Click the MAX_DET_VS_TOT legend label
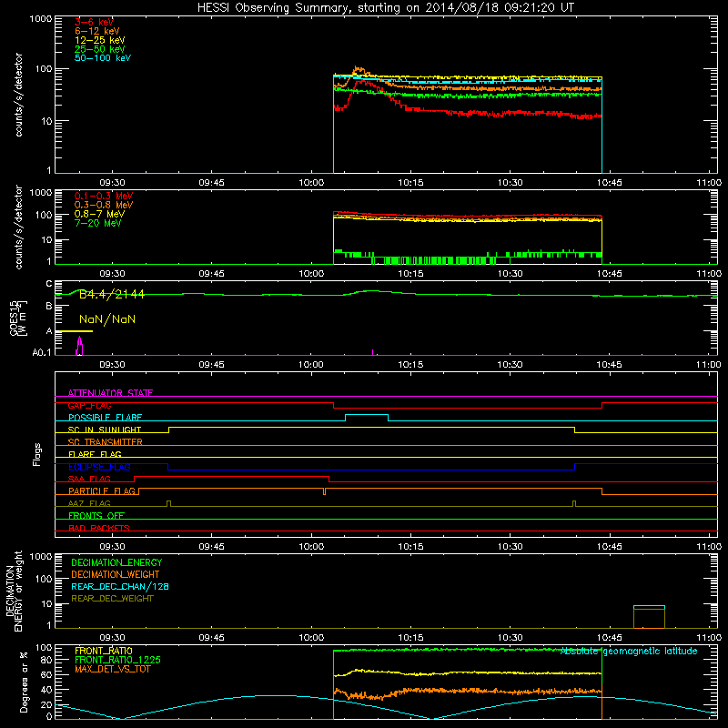This screenshot has width=728, height=728. (x=112, y=669)
